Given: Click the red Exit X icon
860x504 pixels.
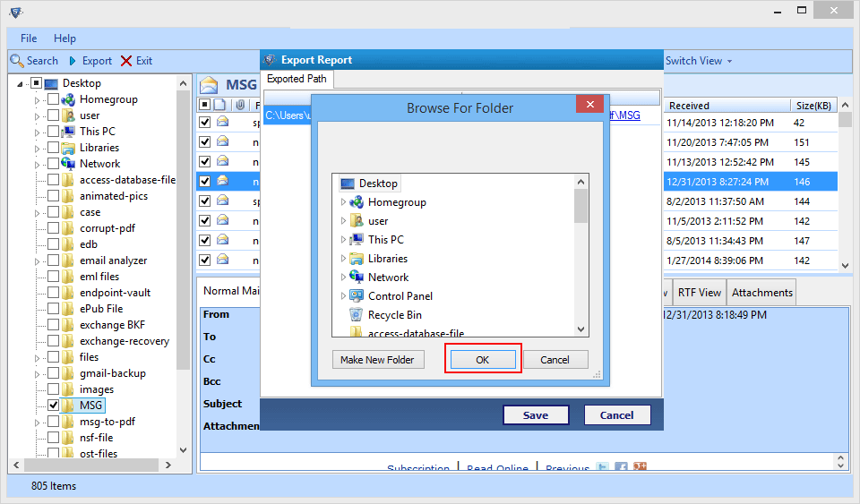Looking at the screenshot, I should click(126, 61).
